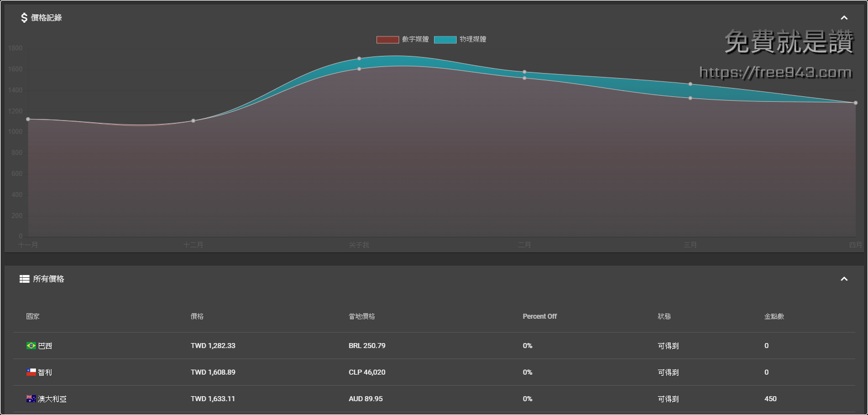
Task: Click the dollar sign icon beside 價格記錄
Action: [24, 18]
